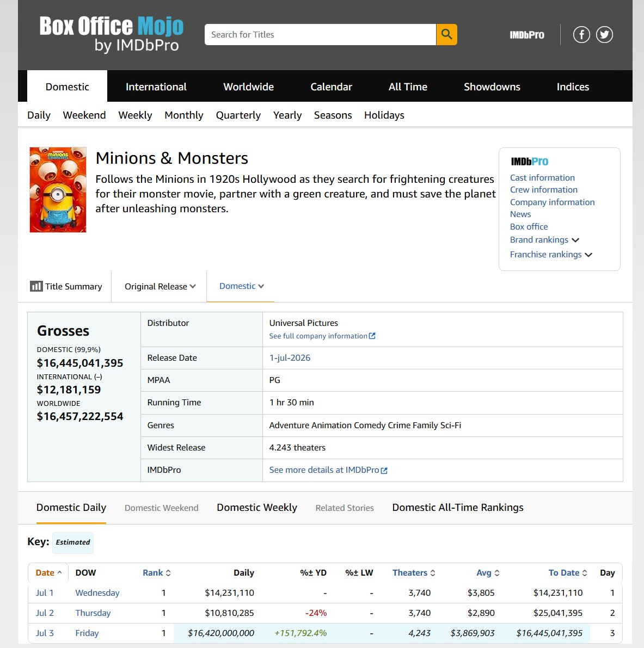Expand Franchise rankings chevron

point(588,255)
